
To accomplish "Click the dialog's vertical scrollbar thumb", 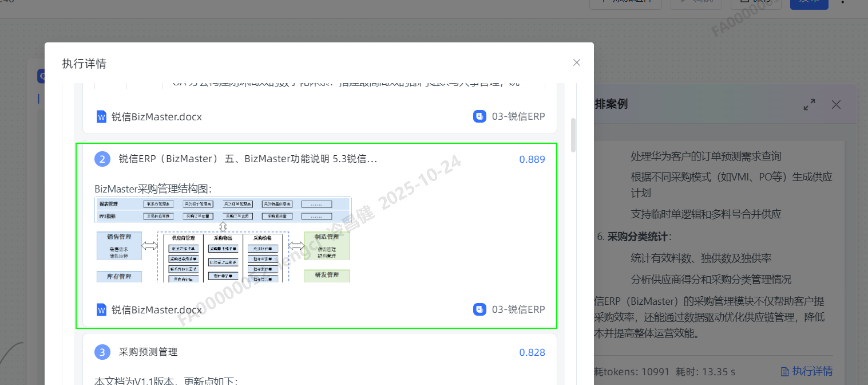I will tap(573, 135).
